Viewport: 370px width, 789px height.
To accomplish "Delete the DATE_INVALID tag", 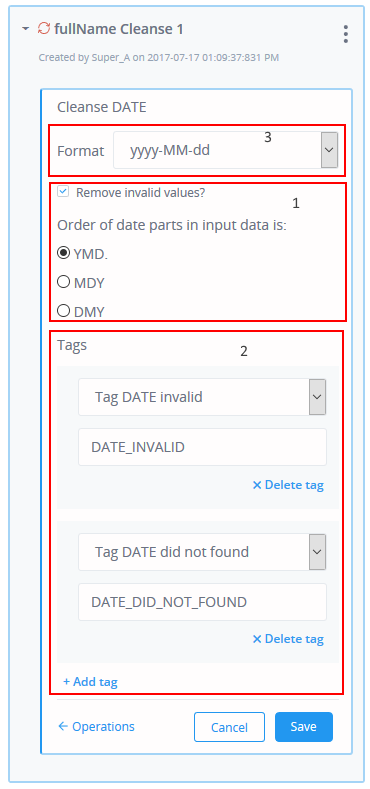I will click(288, 485).
